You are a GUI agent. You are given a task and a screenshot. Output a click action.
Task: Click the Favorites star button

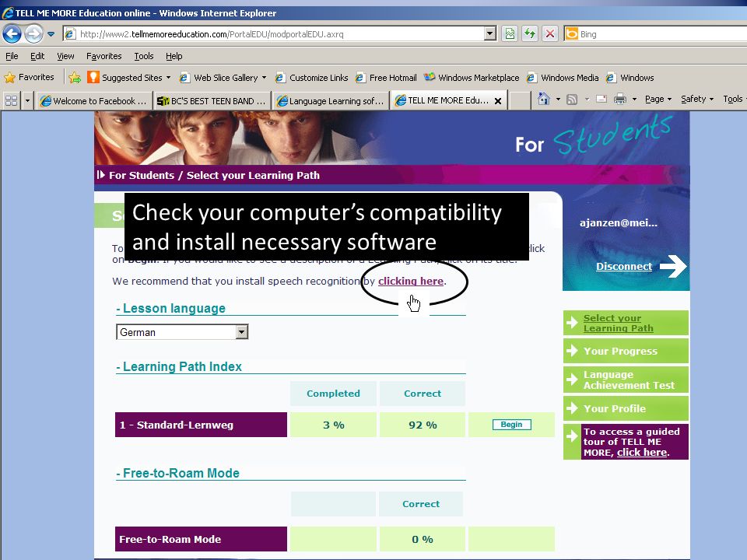(29, 77)
